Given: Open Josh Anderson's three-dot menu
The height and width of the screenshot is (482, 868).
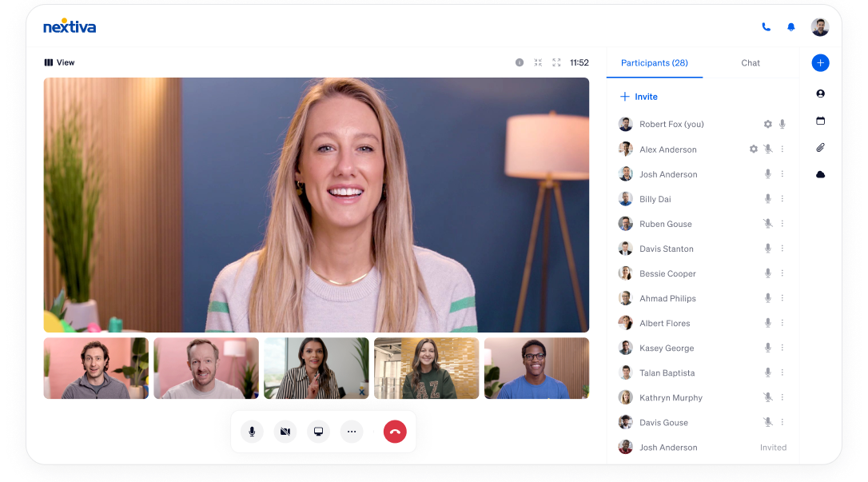Looking at the screenshot, I should click(x=782, y=173).
